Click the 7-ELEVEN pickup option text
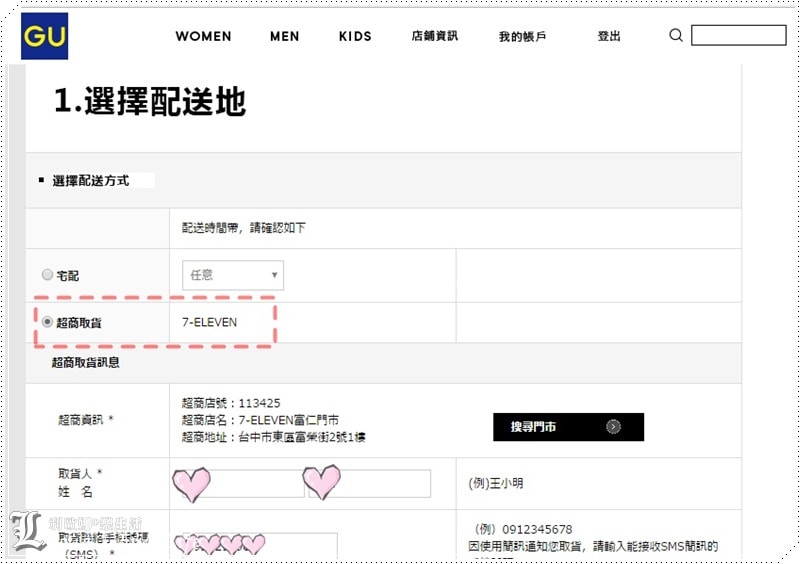 coord(209,322)
